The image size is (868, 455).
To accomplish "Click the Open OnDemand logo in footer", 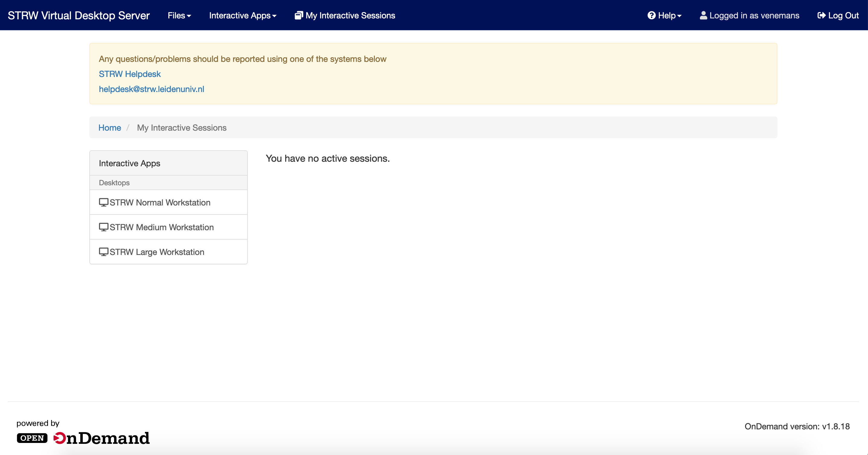I will (x=83, y=438).
